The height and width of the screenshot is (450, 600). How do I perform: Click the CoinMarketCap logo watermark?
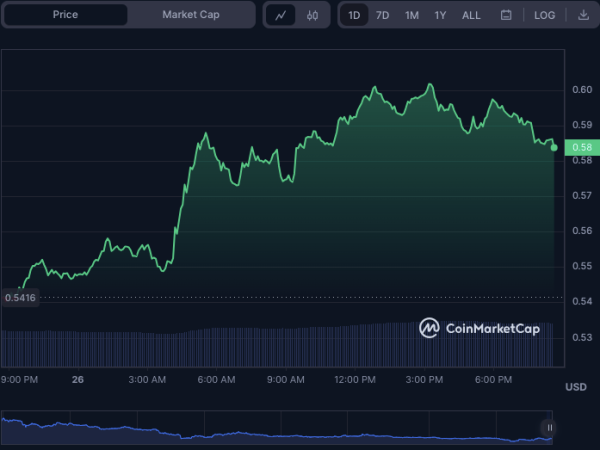478,328
